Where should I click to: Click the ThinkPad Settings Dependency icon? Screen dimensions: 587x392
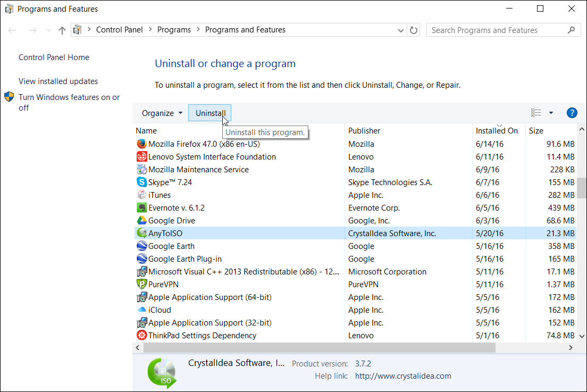click(x=141, y=335)
